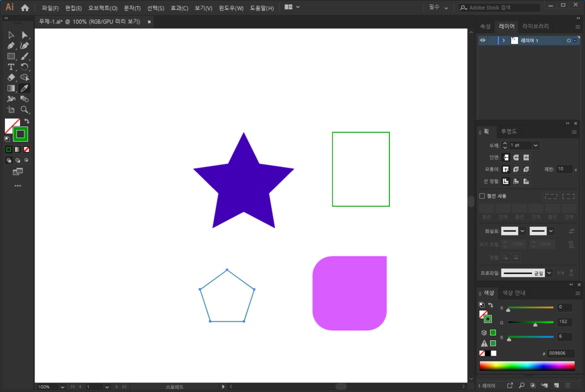585x392 pixels.
Task: Open artboard navigation dropdown
Action: pos(107,387)
